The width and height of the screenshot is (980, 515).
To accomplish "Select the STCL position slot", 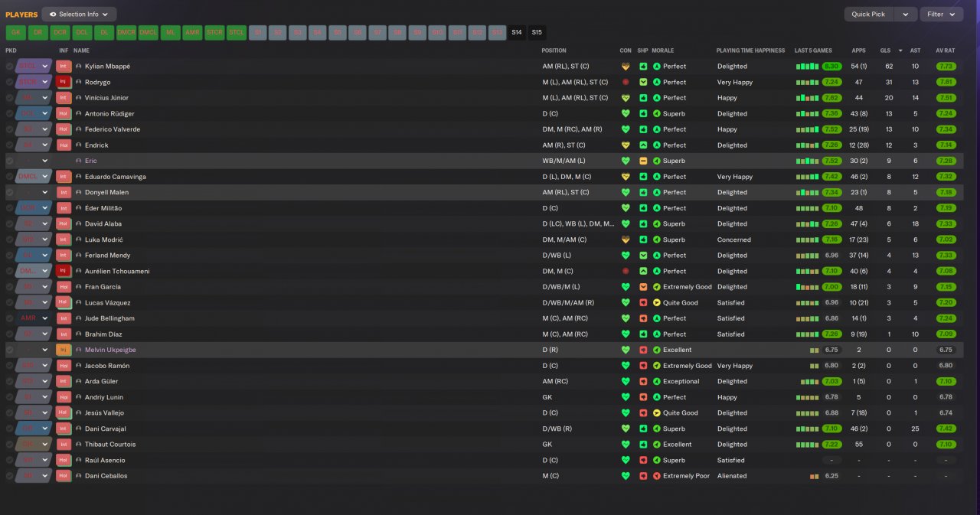I will [x=237, y=32].
